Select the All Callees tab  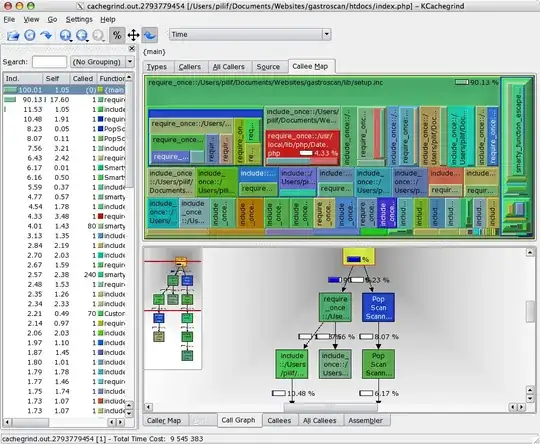coord(319,421)
